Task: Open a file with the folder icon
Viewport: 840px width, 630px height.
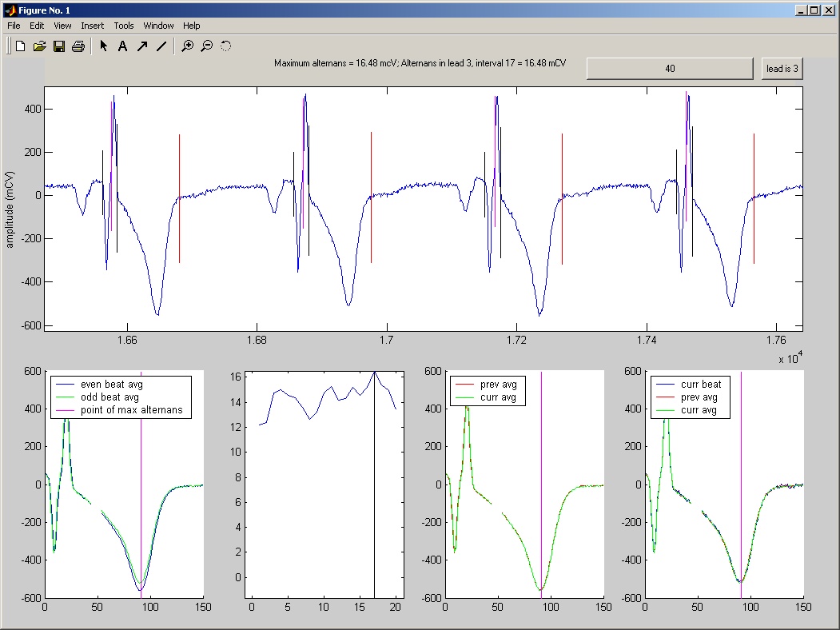Action: pyautogui.click(x=40, y=46)
